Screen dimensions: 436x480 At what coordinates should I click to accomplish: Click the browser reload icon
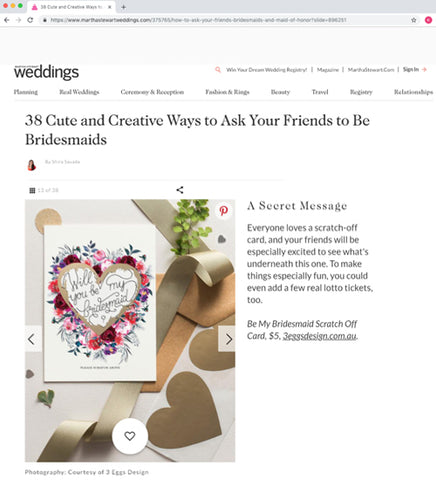(30, 20)
